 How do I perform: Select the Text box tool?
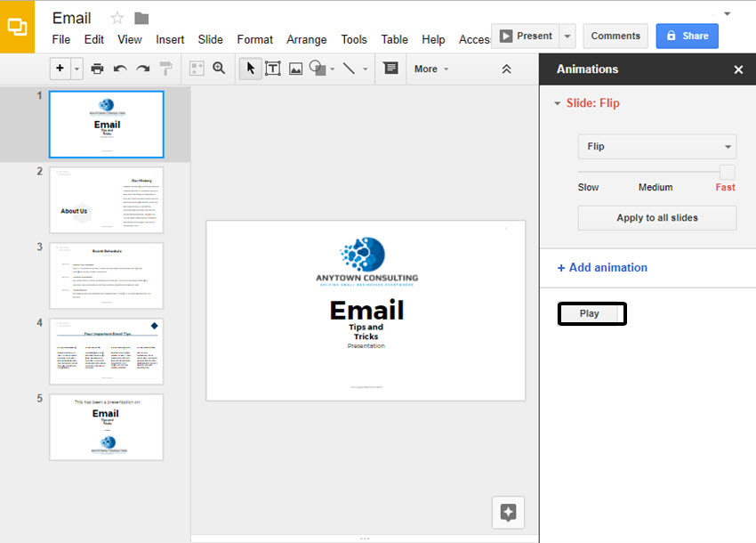click(273, 69)
